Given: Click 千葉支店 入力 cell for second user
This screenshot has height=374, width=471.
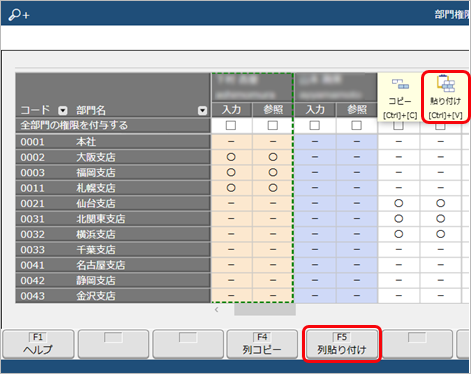Looking at the screenshot, I should coord(315,249).
